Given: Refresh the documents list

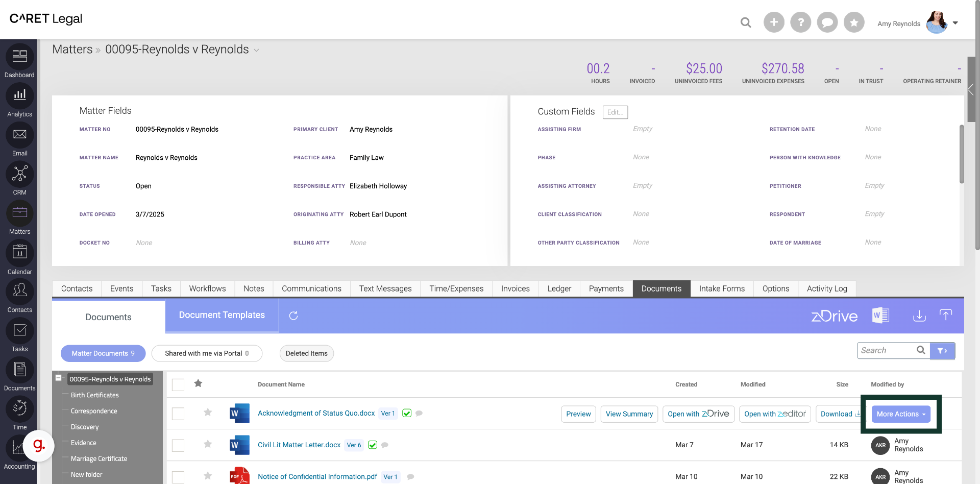Looking at the screenshot, I should pos(293,316).
